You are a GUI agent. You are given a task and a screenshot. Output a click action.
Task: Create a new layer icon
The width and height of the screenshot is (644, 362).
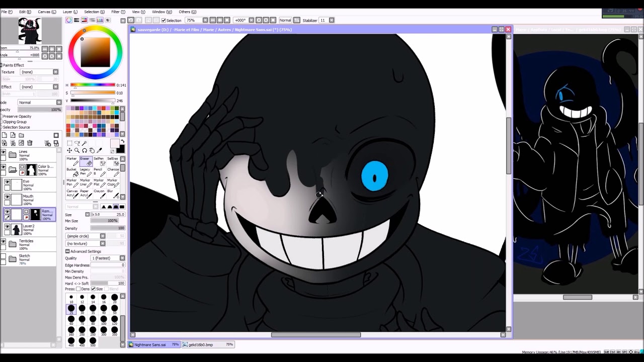click(5, 135)
